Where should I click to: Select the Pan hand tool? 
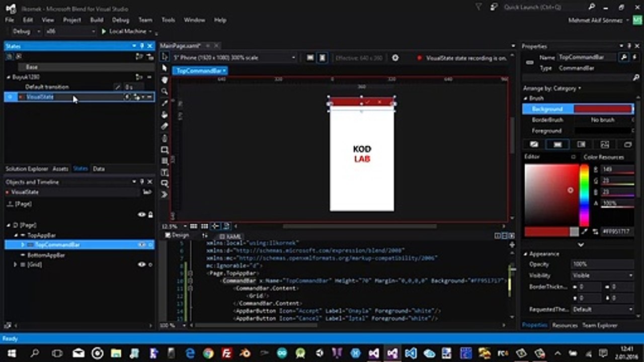pyautogui.click(x=165, y=80)
